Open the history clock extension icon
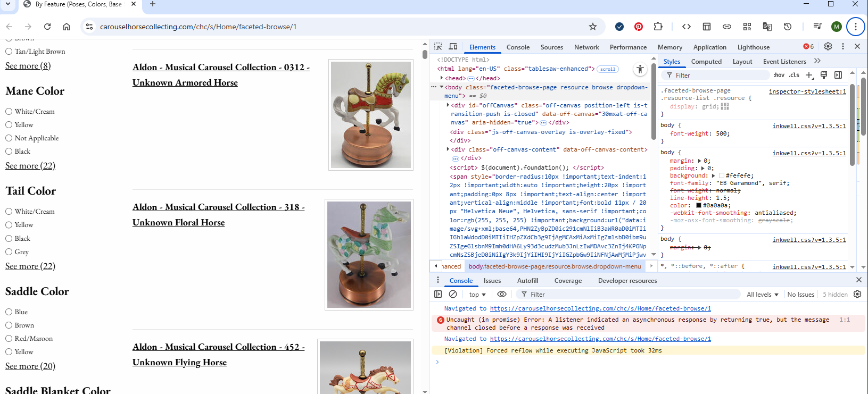The image size is (868, 394). (788, 27)
